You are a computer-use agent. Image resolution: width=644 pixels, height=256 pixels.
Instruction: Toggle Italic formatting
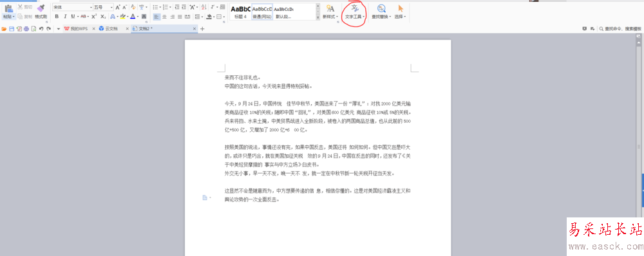pos(65,17)
